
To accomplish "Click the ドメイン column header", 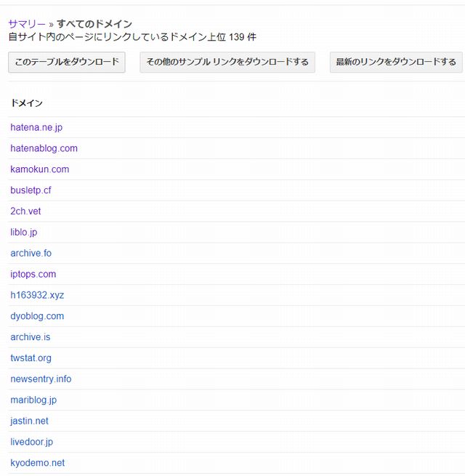I will tap(27, 103).
